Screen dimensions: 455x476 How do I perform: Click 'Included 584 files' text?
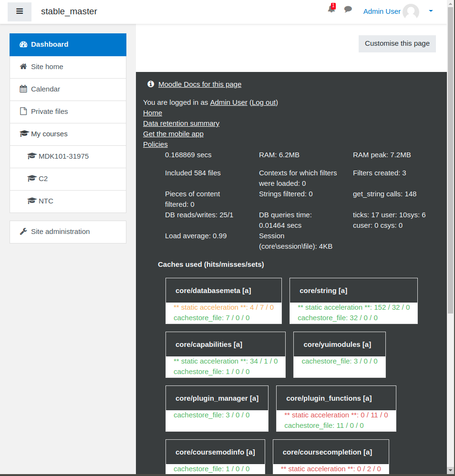(193, 173)
